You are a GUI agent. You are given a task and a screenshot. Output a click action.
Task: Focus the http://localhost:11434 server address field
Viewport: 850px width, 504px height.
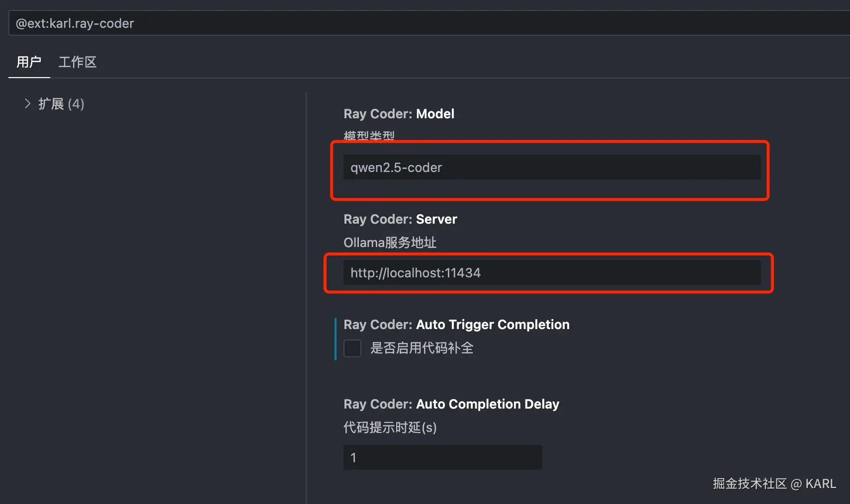pos(552,273)
